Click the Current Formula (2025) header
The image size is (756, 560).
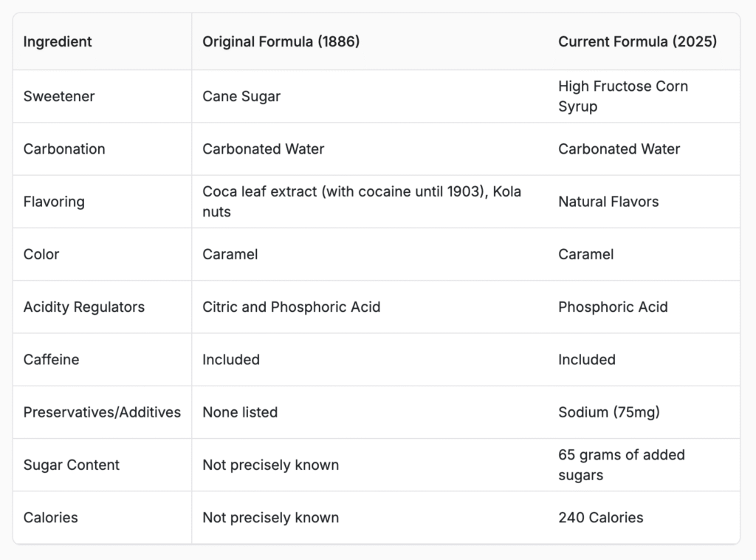point(637,41)
